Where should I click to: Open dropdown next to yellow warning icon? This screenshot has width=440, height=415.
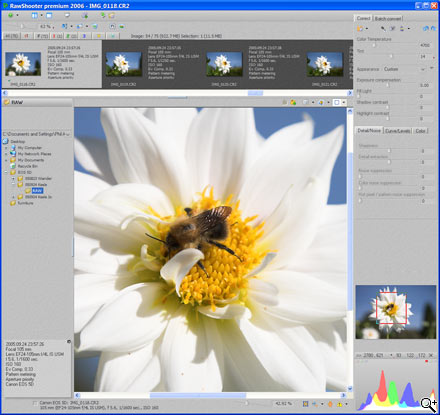point(346,404)
